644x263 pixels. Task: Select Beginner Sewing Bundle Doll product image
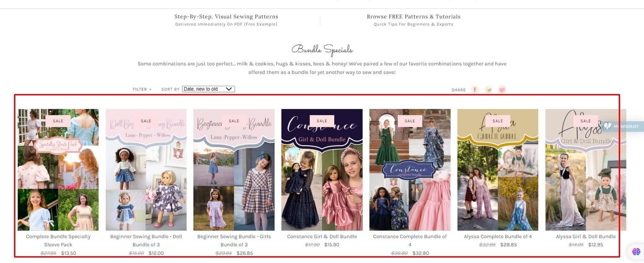pyautogui.click(x=146, y=170)
